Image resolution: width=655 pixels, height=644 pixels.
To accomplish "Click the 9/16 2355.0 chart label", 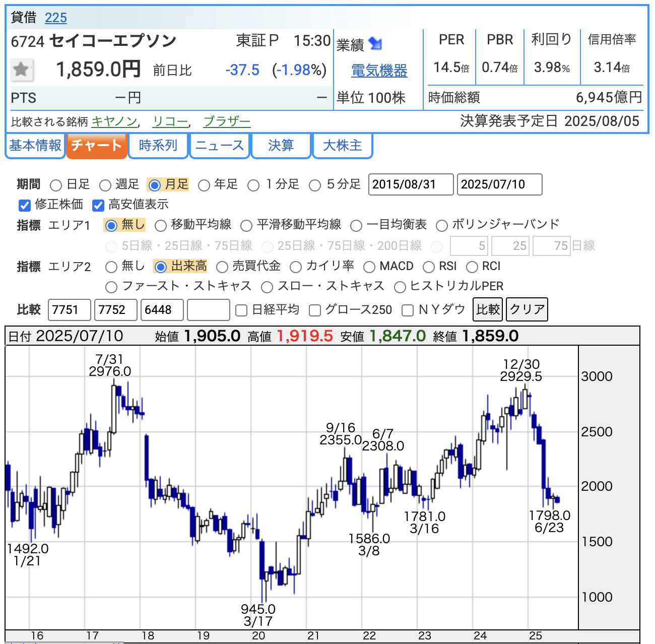I will click(341, 434).
